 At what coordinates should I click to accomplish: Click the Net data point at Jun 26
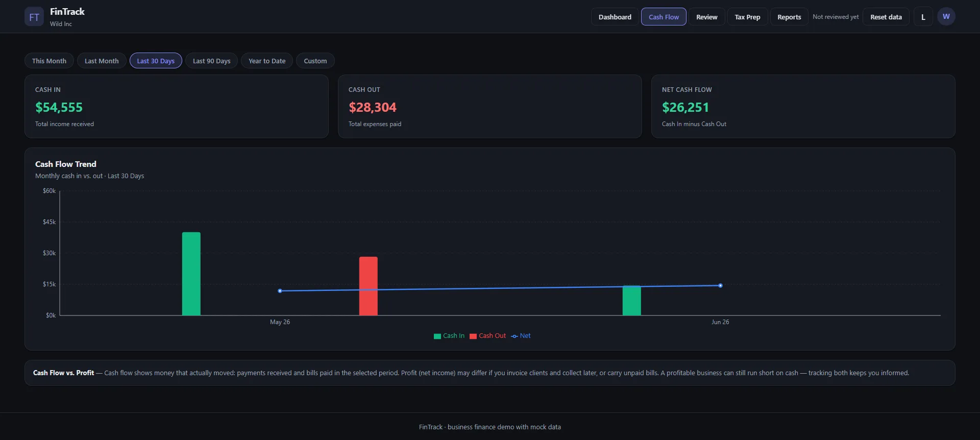720,286
